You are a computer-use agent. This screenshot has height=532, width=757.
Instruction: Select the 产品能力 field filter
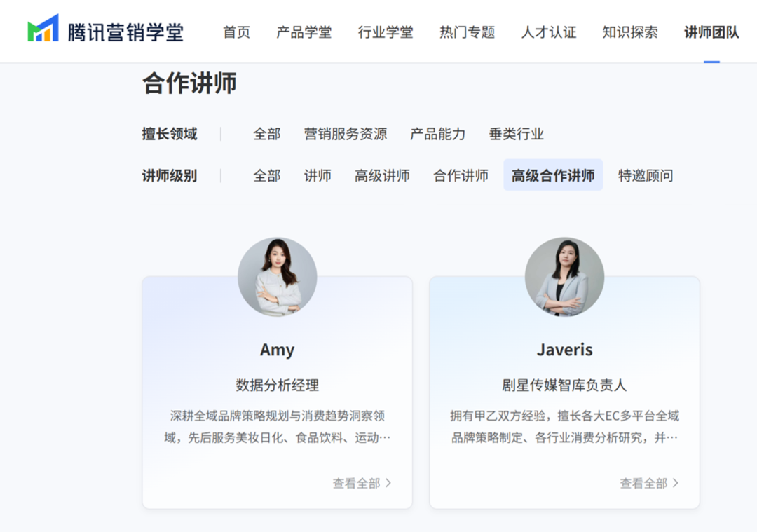pos(438,134)
